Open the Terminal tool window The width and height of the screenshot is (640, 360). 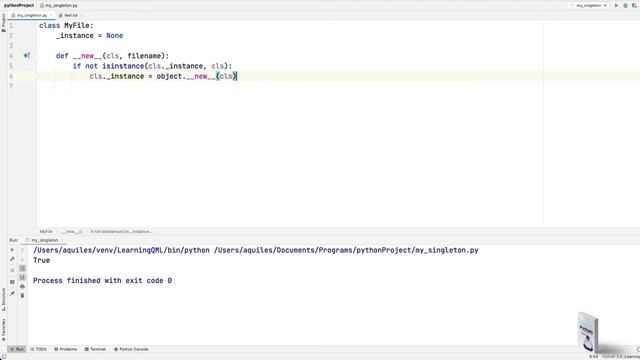[95, 349]
